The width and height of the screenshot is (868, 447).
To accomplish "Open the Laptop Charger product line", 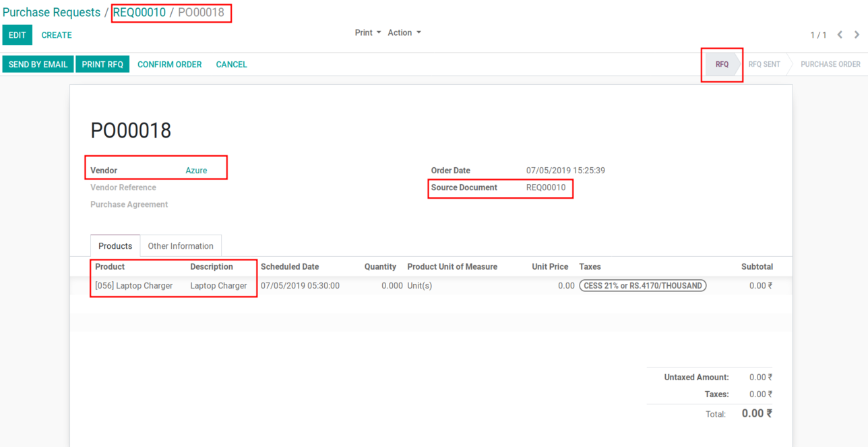I will (x=134, y=286).
